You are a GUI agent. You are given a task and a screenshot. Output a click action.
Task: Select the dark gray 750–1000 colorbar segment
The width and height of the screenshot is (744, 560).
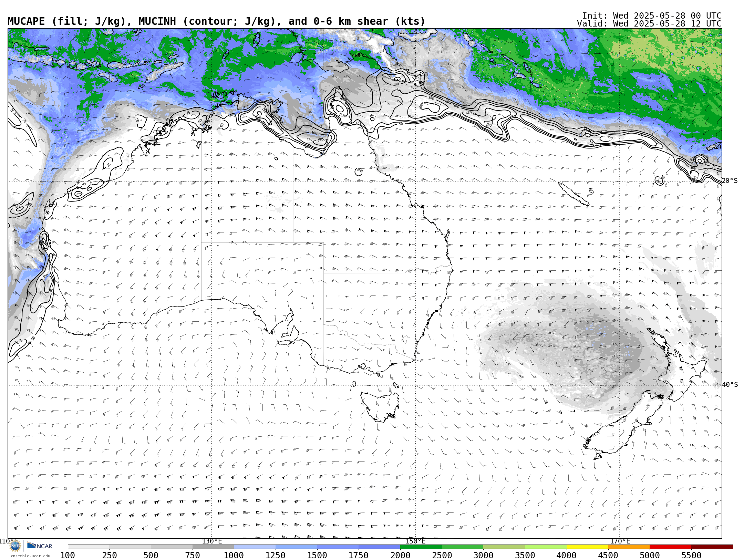tap(213, 547)
